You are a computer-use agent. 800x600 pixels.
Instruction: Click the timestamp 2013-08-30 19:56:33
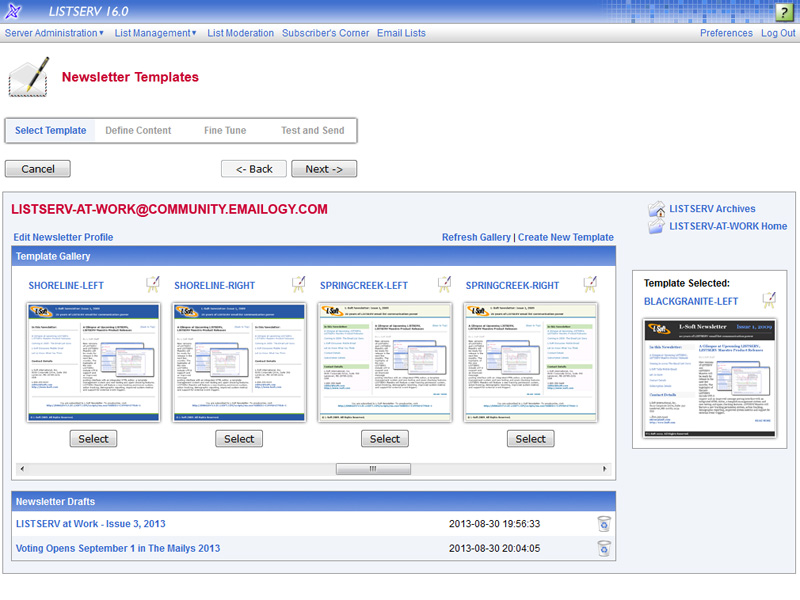click(494, 524)
